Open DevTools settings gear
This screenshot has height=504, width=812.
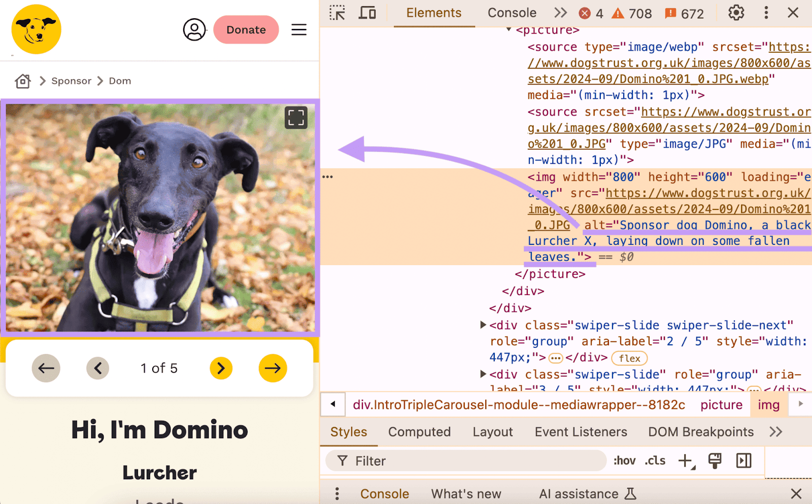point(735,13)
